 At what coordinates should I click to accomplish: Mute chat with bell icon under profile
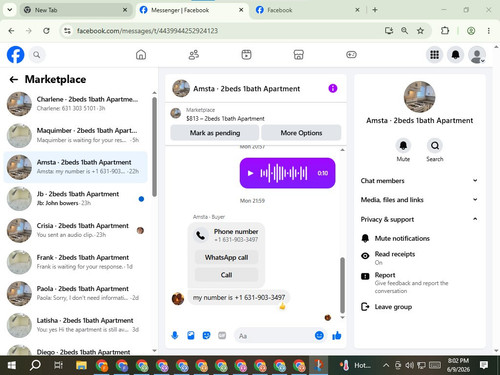(x=403, y=146)
